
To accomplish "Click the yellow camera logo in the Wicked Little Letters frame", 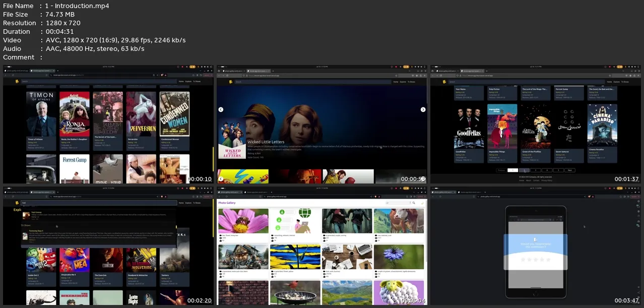I will tap(231, 81).
